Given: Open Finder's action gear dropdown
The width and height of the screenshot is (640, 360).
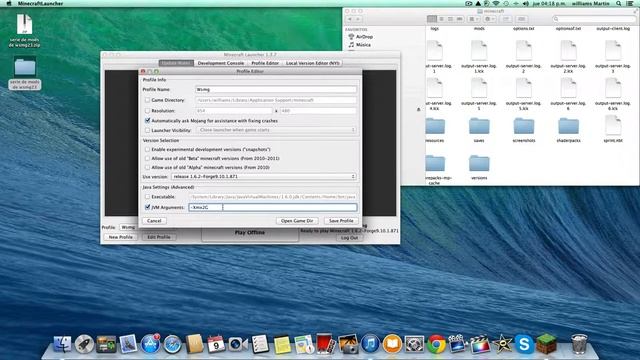Looking at the screenshot, I should pyautogui.click(x=489, y=19).
